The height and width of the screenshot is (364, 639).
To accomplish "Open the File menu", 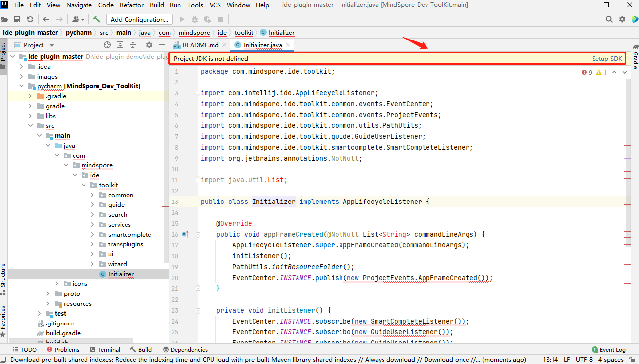I will (x=19, y=5).
